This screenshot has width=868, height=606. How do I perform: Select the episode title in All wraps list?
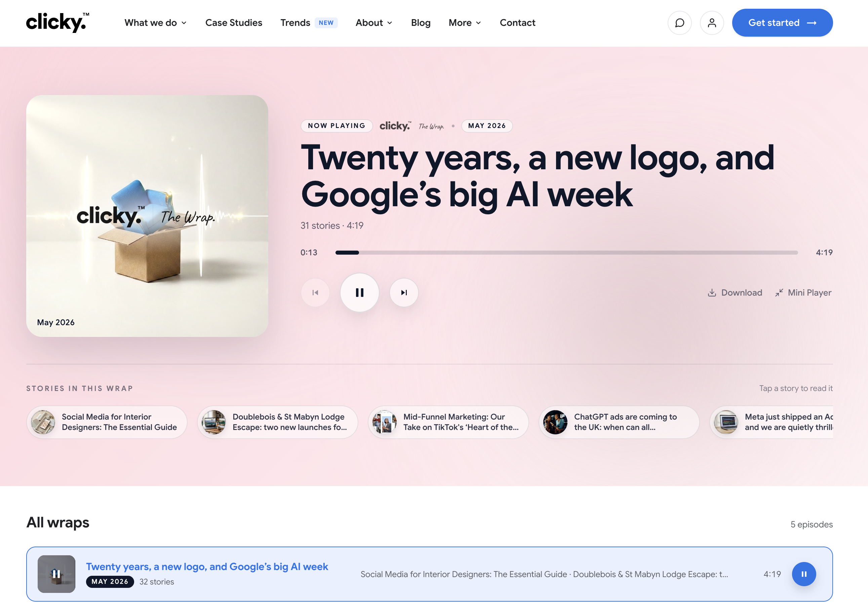coord(207,566)
